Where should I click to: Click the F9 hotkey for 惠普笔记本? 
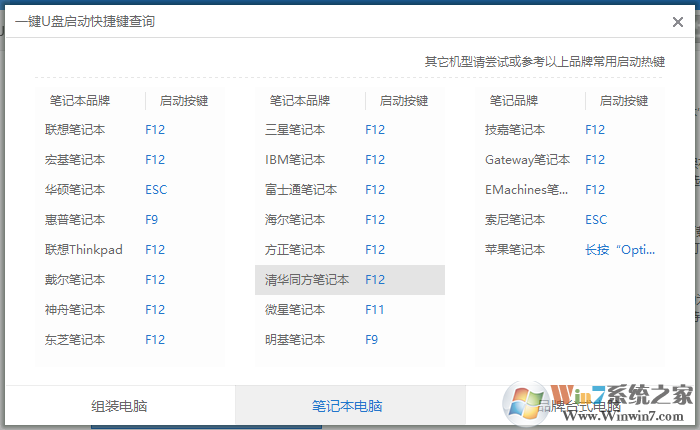pos(151,219)
